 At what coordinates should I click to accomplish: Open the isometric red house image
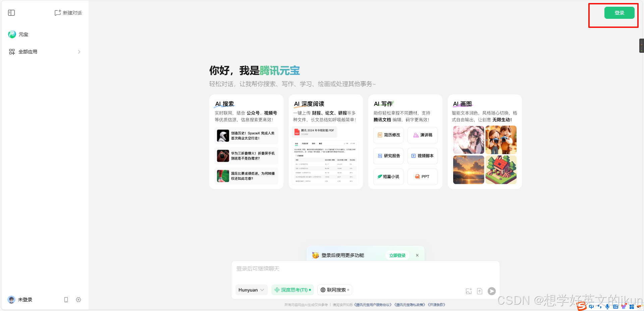501,170
